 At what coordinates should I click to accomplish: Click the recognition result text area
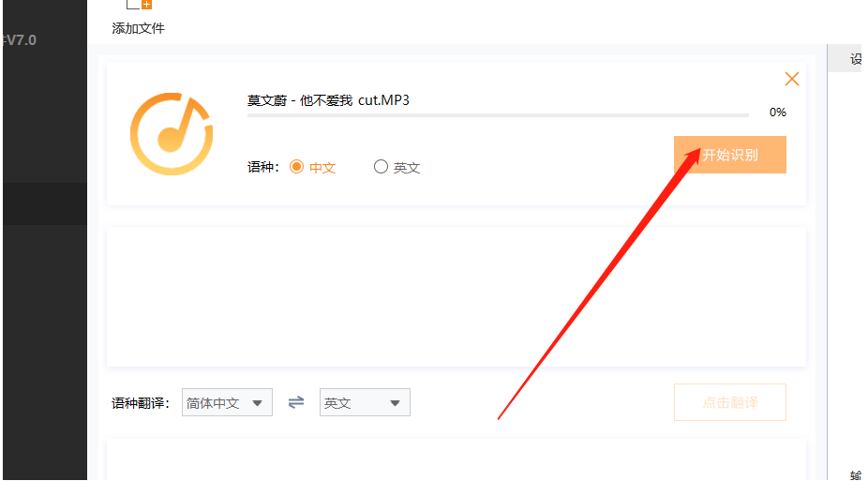456,296
